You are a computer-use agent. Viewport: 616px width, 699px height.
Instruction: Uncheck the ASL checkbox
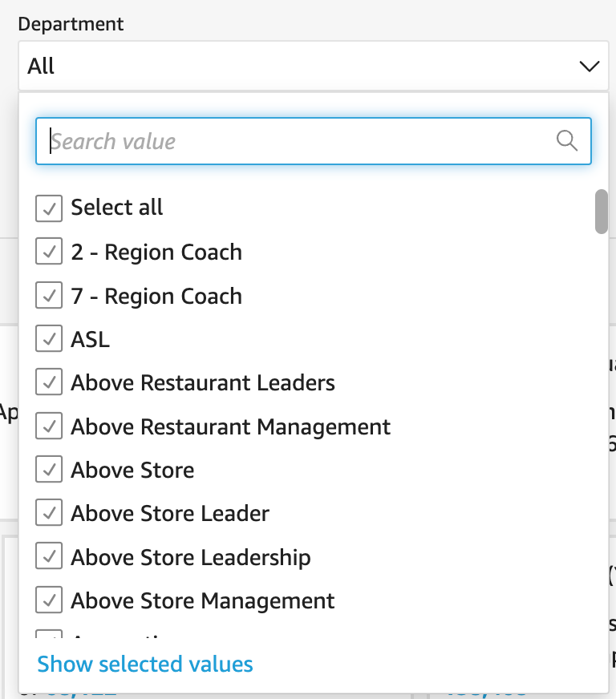49,340
